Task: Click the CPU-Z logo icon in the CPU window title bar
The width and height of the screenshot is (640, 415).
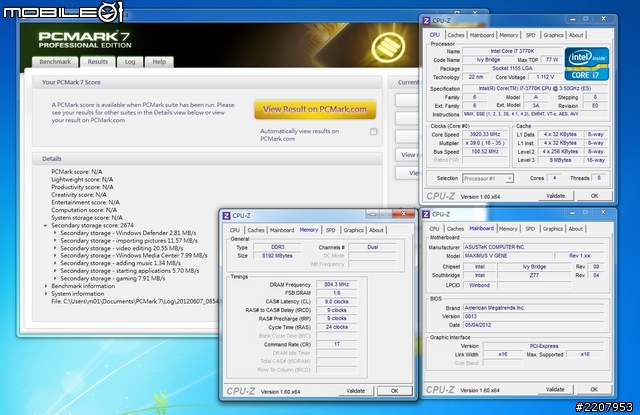Action: 426,20
